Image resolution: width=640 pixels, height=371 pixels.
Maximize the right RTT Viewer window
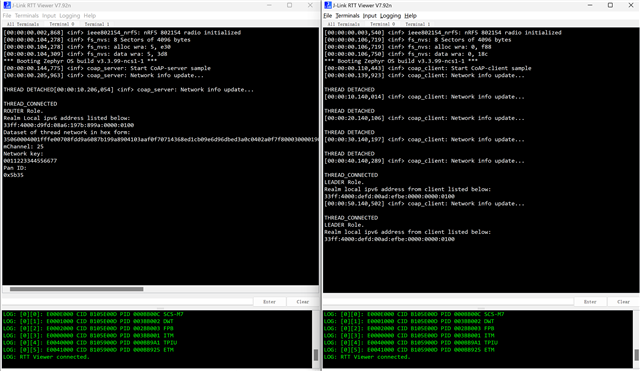point(610,5)
